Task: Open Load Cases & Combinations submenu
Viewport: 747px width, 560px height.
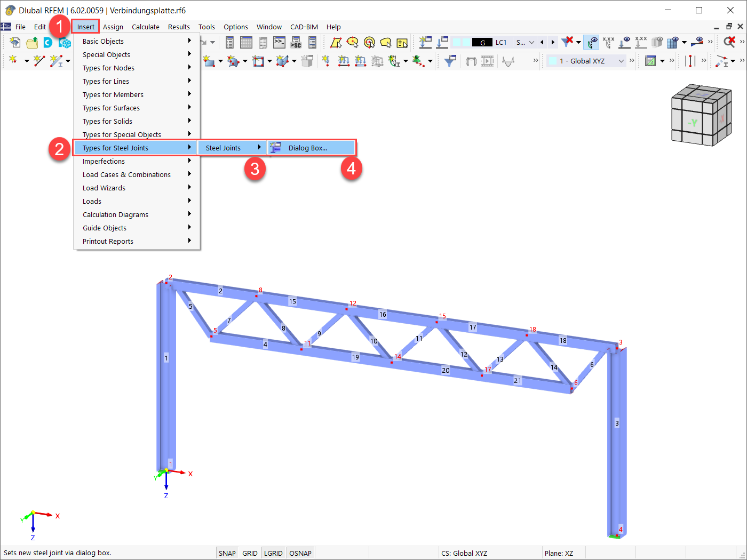Action: 137,174
